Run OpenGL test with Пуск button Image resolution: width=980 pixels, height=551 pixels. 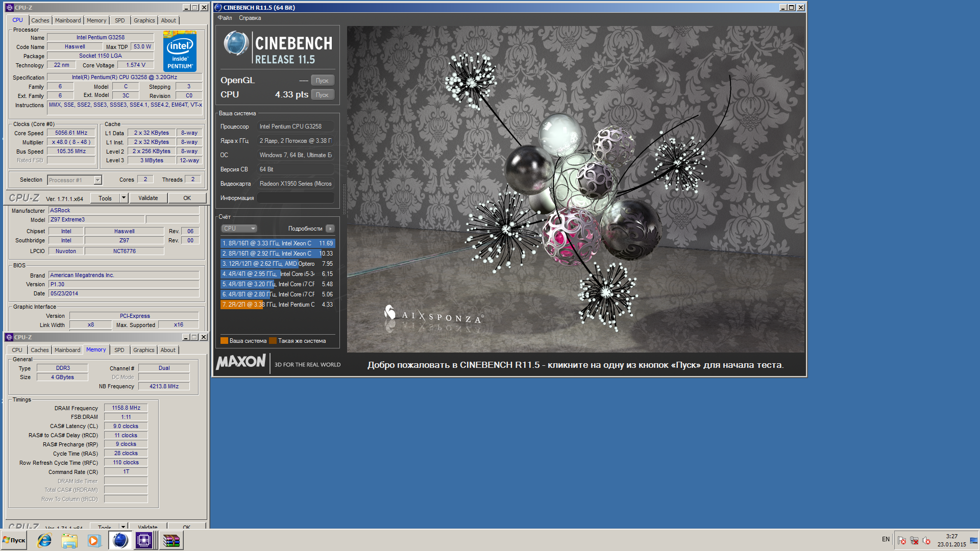point(322,81)
